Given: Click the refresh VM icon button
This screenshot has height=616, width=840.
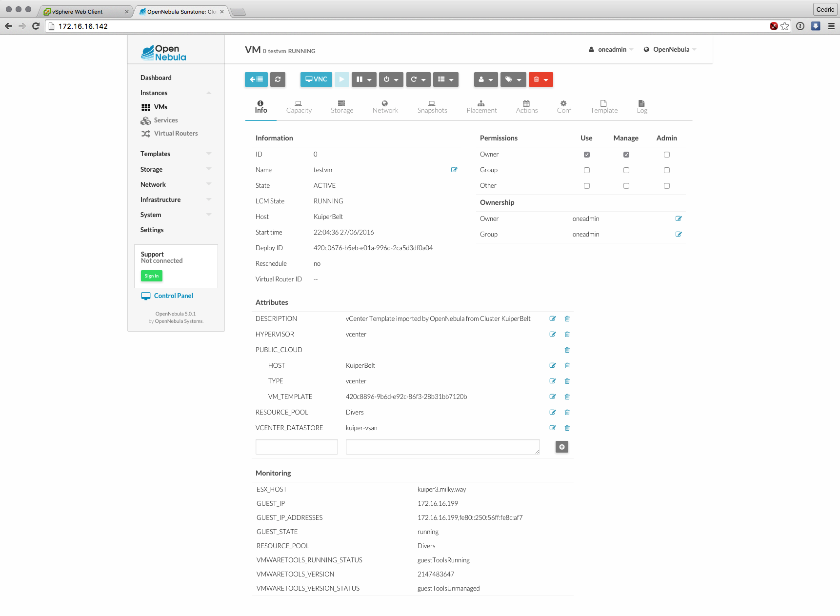Looking at the screenshot, I should [278, 79].
